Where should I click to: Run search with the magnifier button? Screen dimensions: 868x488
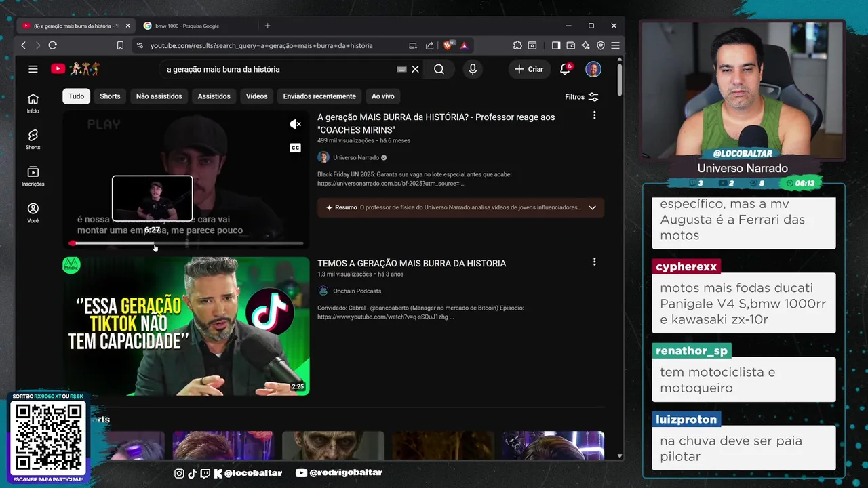[x=439, y=69]
